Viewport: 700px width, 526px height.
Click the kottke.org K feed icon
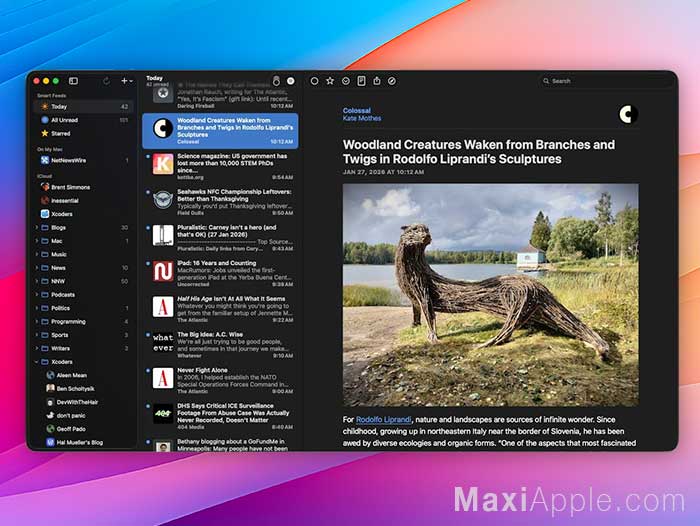coord(163,164)
